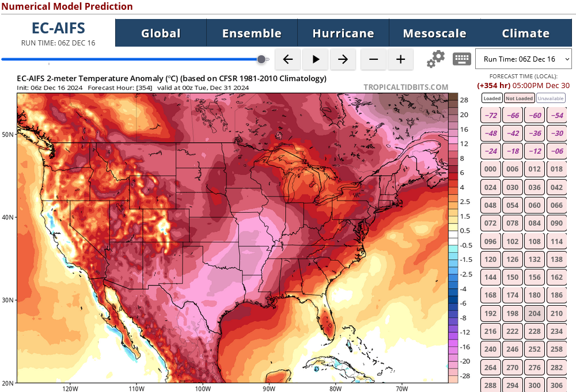
Task: Load forecast hour 042
Action: tap(556, 187)
